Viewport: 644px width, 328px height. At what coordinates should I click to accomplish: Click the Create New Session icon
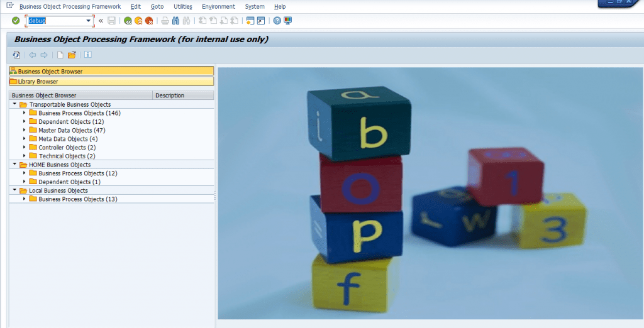[250, 21]
